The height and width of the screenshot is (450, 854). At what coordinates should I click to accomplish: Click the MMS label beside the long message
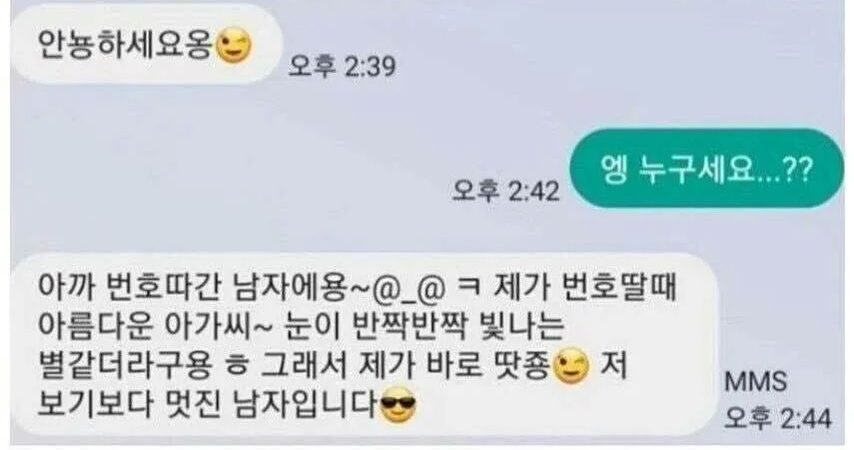[x=755, y=381]
